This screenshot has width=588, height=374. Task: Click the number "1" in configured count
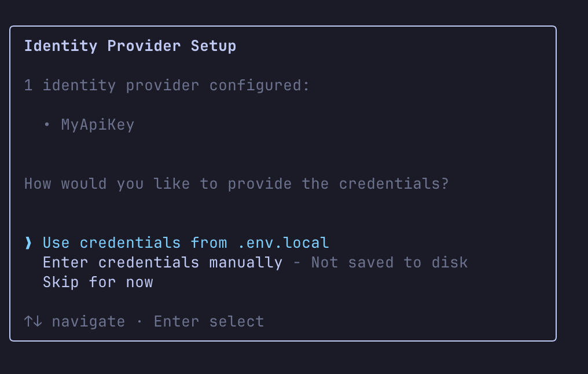(28, 85)
